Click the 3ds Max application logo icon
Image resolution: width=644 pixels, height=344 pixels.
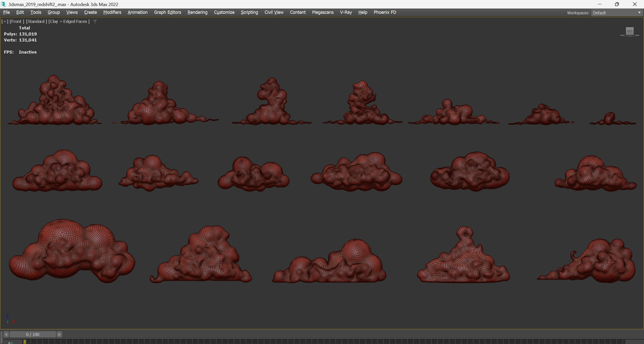pyautogui.click(x=4, y=4)
